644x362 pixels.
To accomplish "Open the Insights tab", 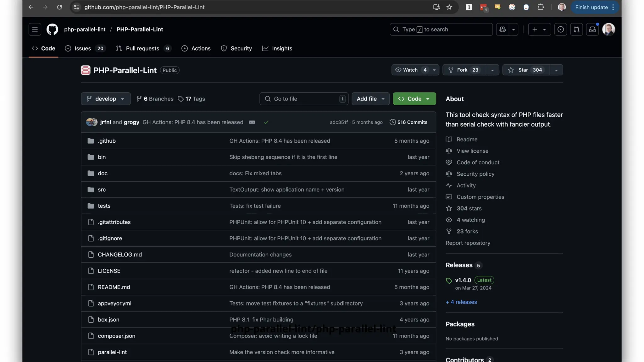I will pos(277,48).
